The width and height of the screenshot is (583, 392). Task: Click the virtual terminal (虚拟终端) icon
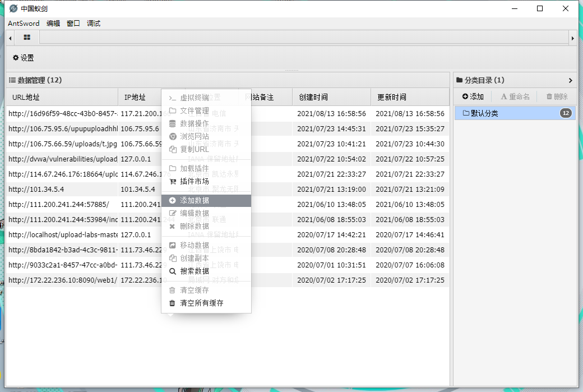pyautogui.click(x=172, y=98)
